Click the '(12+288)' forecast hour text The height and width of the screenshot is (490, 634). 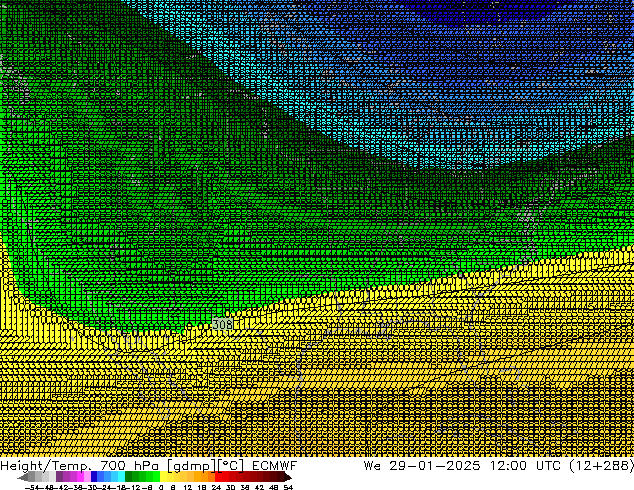[x=601, y=466]
